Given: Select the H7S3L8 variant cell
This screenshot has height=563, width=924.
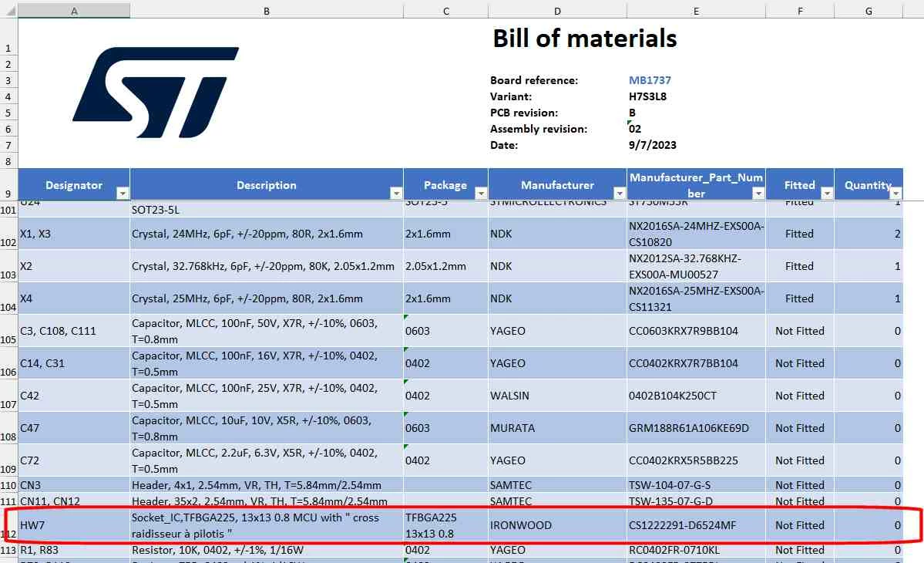Looking at the screenshot, I should (x=647, y=96).
